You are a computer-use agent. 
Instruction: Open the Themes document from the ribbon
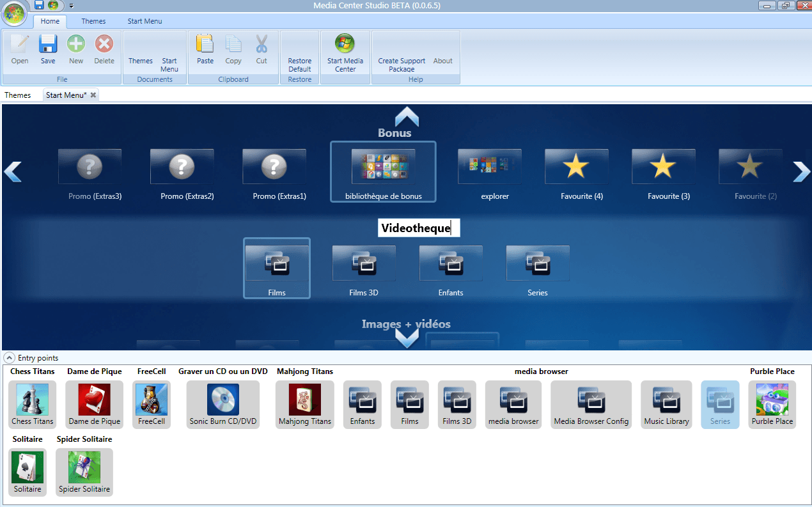tap(141, 61)
